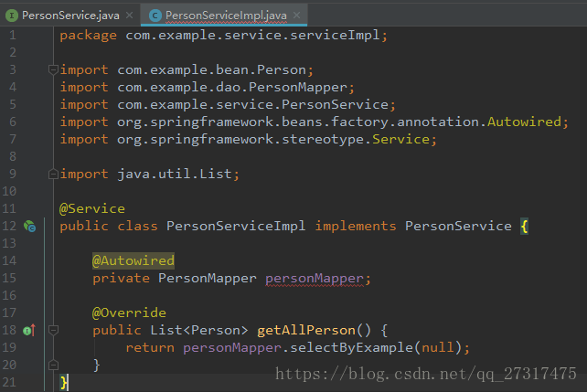This screenshot has width=587, height=392.
Task: Close the PersonServiceImpl.java tab
Action: [297, 16]
